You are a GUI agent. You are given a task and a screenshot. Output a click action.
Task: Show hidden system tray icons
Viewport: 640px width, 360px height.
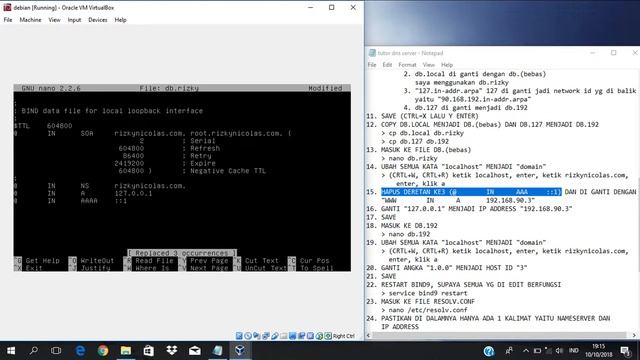[x=526, y=351]
